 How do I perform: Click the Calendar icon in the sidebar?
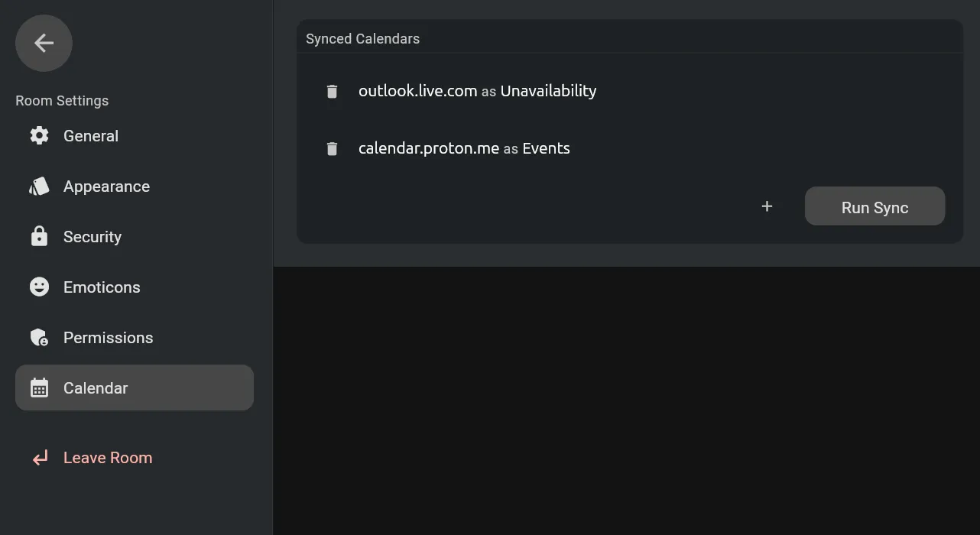[39, 387]
